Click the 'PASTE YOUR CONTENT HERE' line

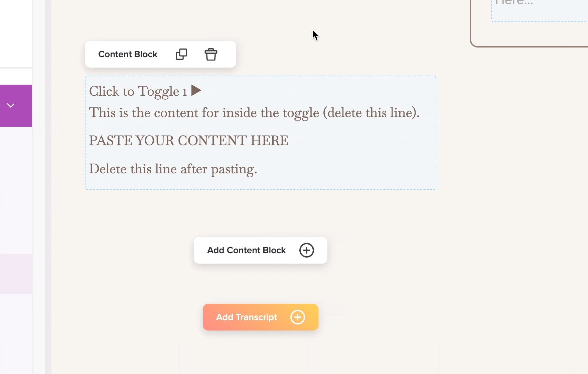point(188,141)
